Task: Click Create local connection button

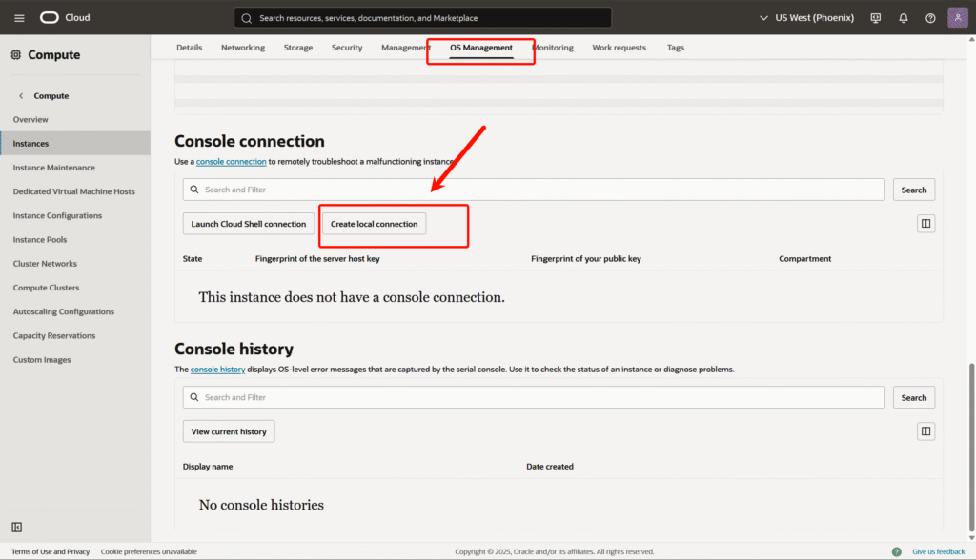Action: pyautogui.click(x=374, y=224)
